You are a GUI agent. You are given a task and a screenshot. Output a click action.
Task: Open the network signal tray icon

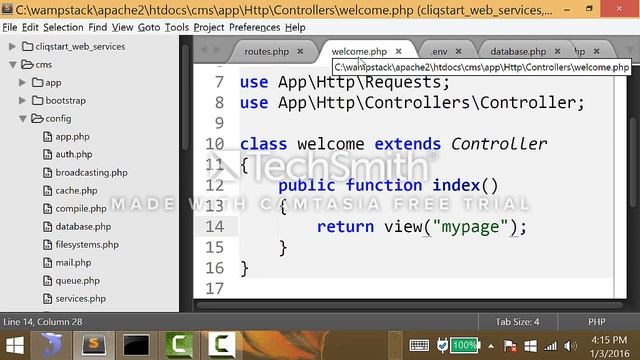click(550, 346)
